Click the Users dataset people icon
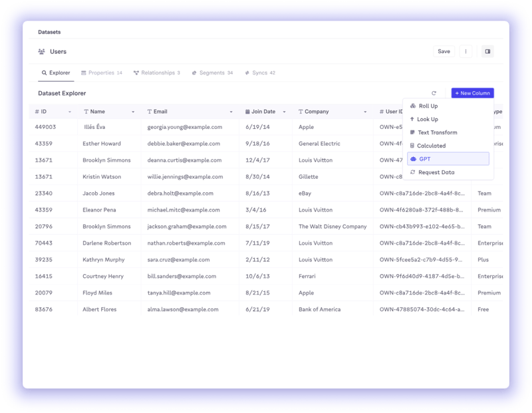Viewport: 532px width, 413px height. pyautogui.click(x=41, y=51)
